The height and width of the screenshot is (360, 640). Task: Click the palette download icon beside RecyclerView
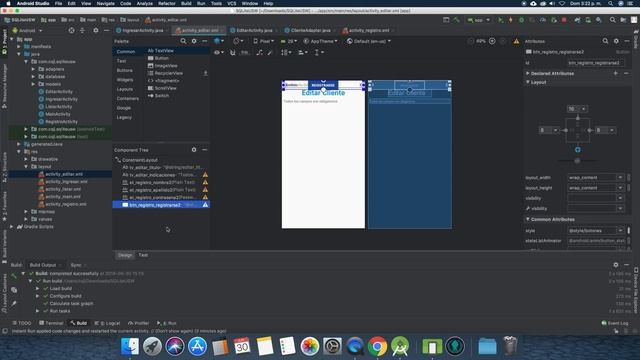pyautogui.click(x=205, y=73)
